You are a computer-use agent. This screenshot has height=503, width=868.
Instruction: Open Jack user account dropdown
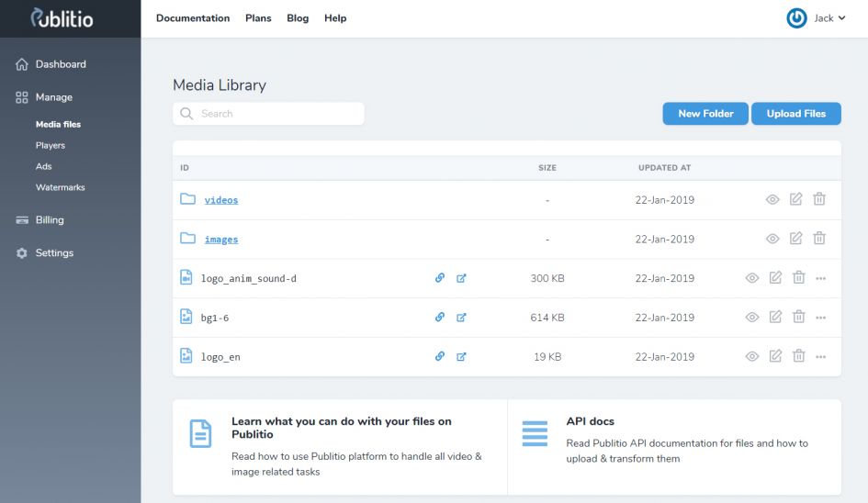[816, 18]
